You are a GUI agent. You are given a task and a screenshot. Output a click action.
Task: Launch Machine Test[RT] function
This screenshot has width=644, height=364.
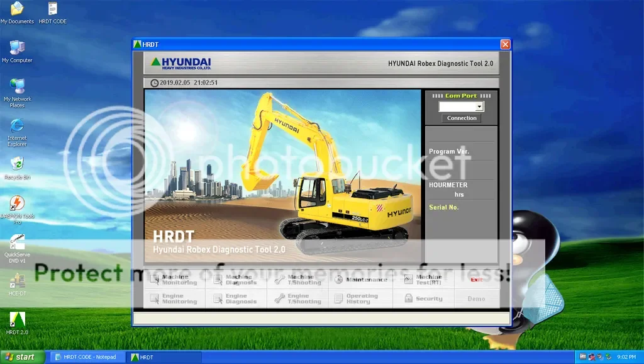click(423, 280)
